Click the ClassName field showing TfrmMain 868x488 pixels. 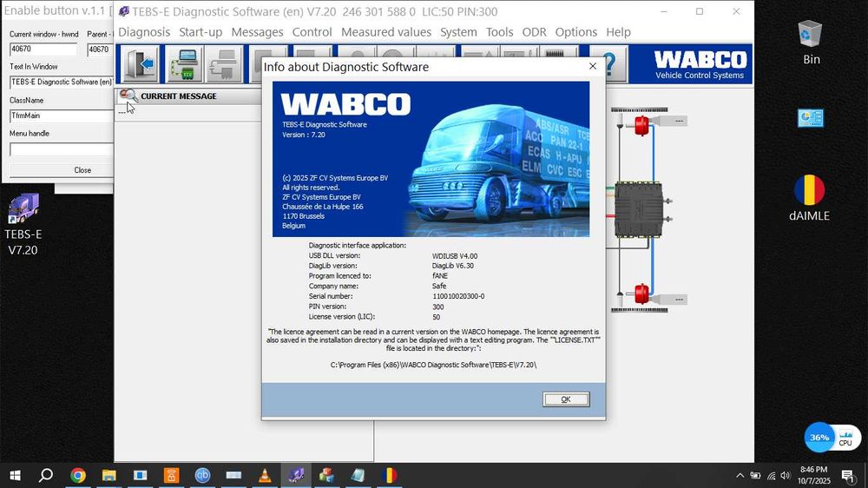62,115
